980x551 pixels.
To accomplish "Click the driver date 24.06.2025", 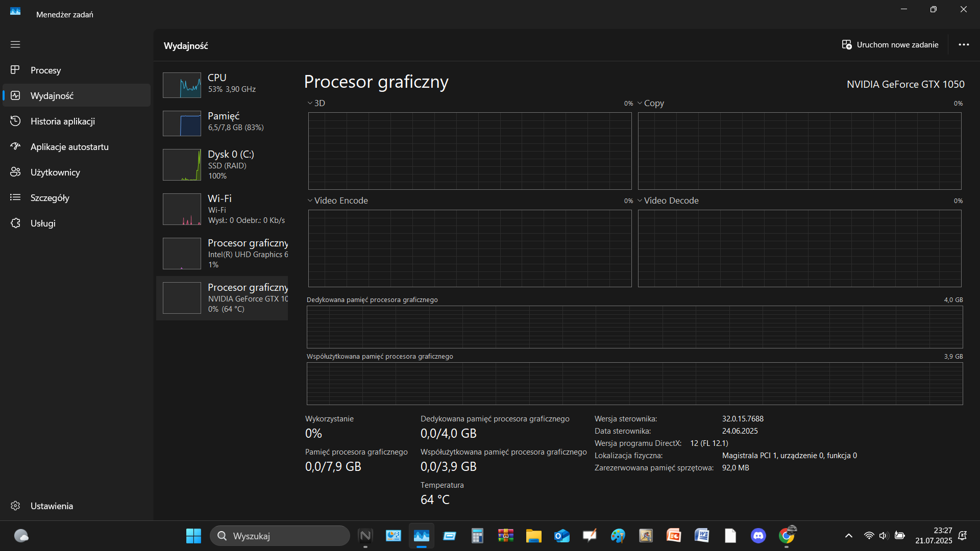I will click(x=740, y=431).
